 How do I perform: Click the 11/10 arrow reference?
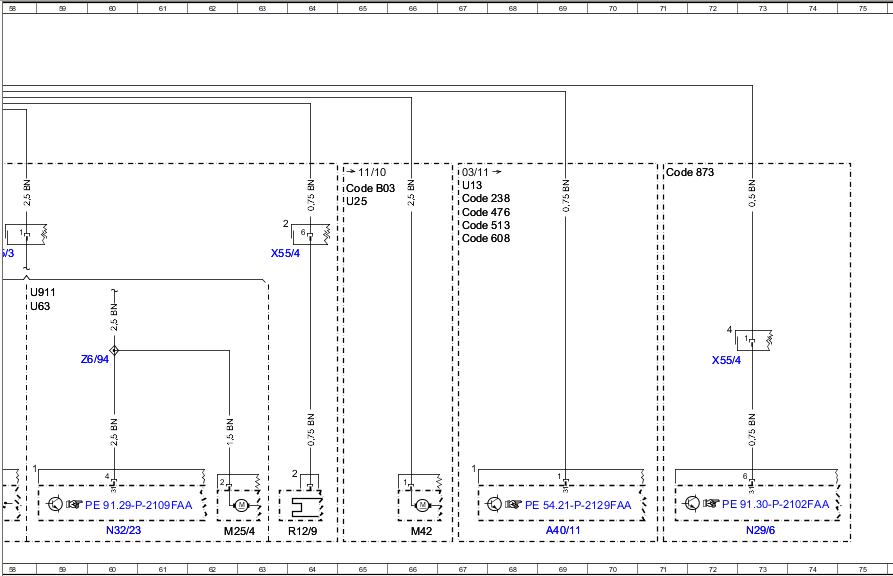point(366,172)
